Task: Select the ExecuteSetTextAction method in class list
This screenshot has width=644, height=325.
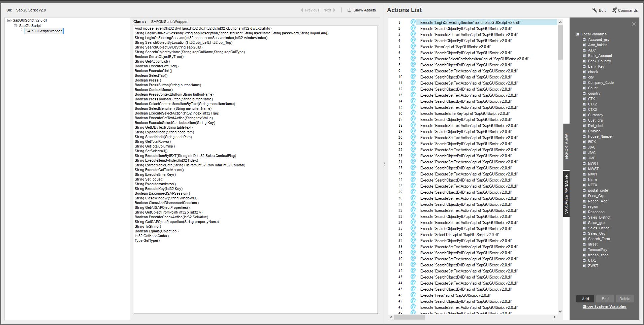Action: 174,118
